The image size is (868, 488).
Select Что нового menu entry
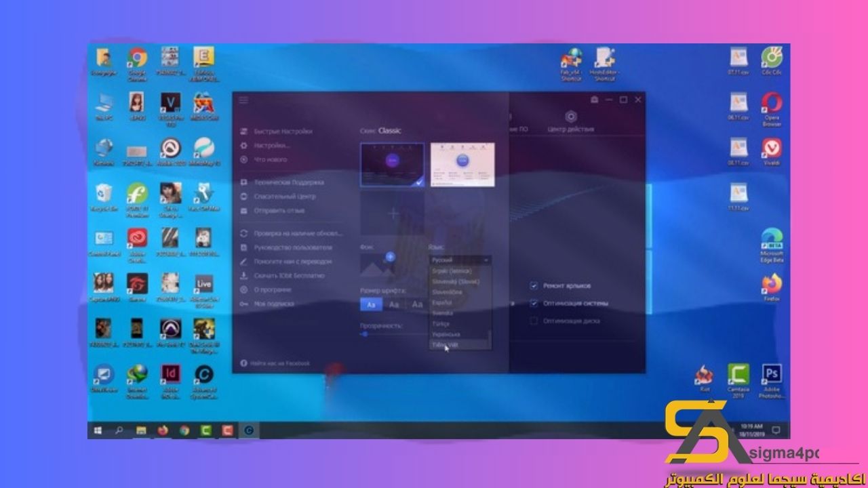pyautogui.click(x=264, y=160)
